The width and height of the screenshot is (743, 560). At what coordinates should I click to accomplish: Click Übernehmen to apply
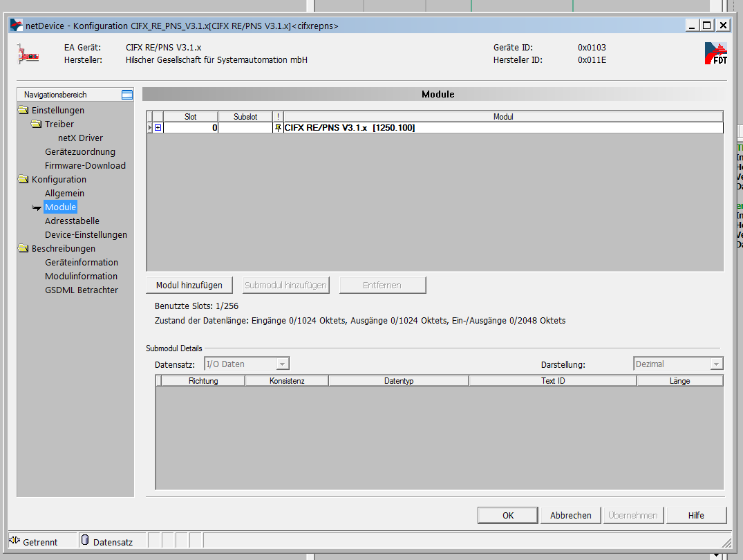click(633, 516)
